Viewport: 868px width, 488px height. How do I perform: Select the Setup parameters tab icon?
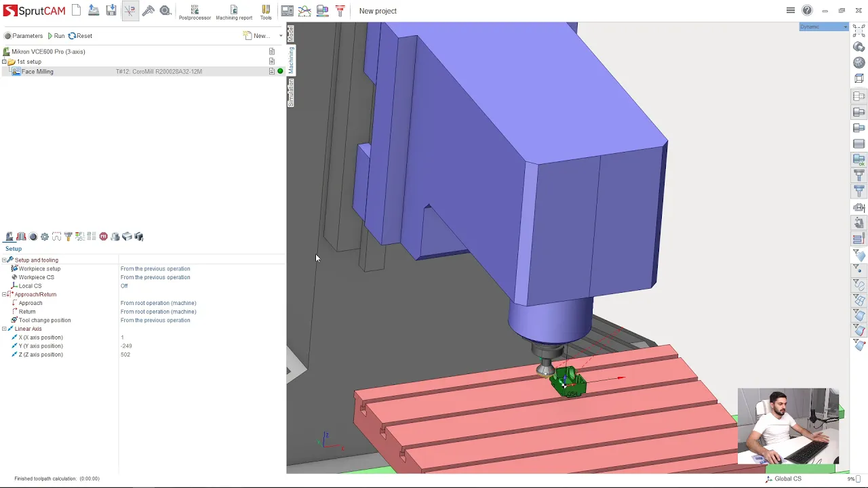click(9, 237)
